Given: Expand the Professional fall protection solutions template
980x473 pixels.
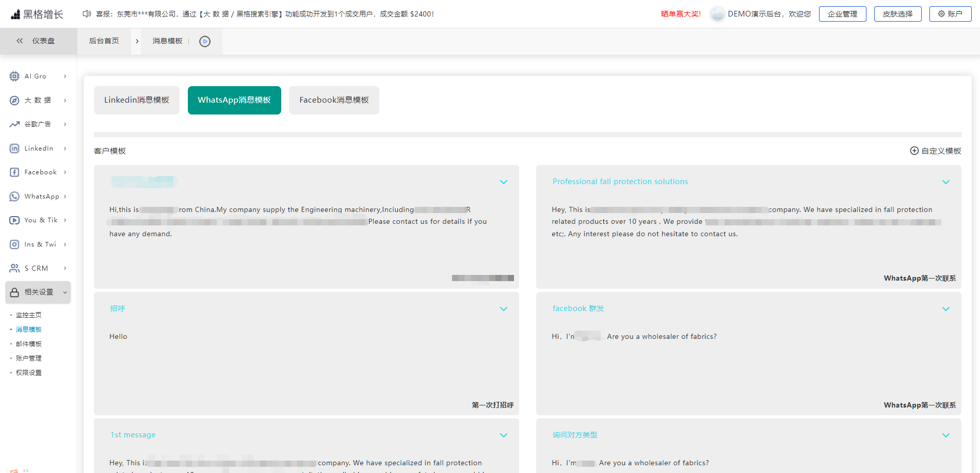Looking at the screenshot, I should coord(945,182).
